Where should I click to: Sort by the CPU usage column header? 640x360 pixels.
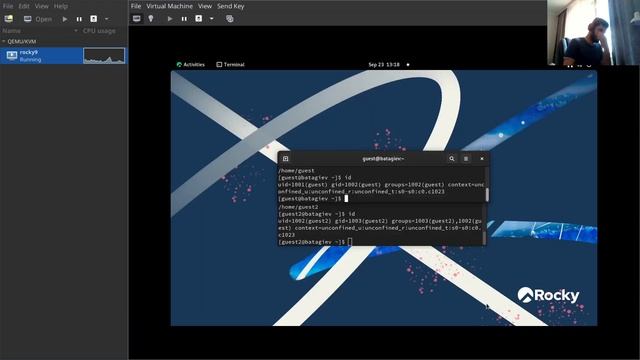pyautogui.click(x=99, y=31)
